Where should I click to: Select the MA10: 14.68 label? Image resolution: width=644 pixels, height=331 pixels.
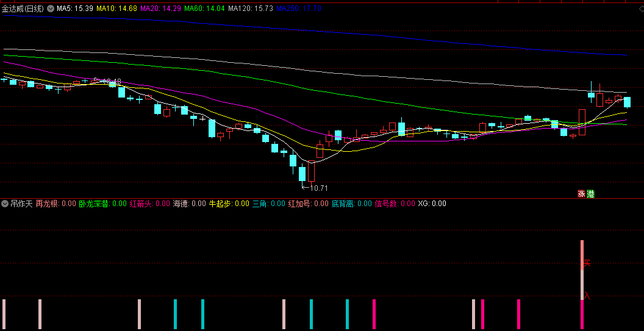point(116,9)
